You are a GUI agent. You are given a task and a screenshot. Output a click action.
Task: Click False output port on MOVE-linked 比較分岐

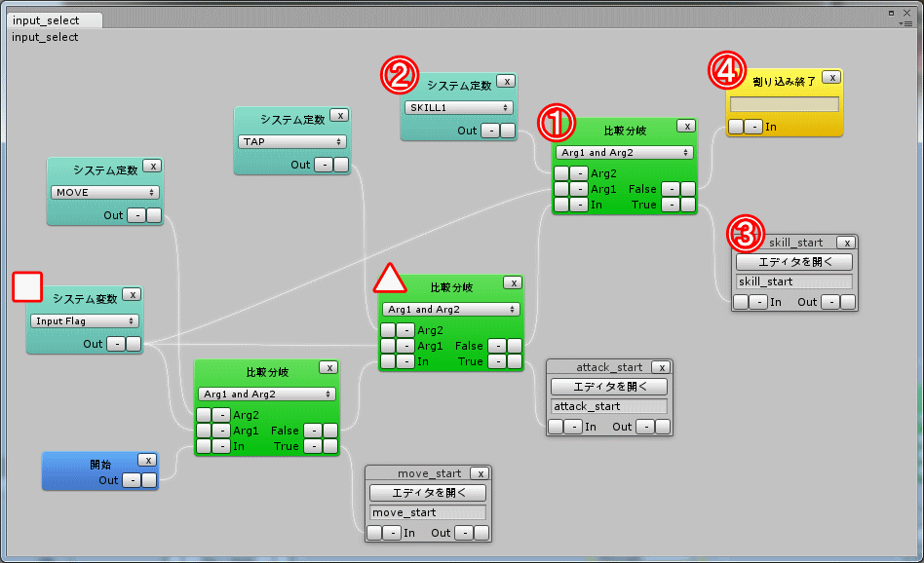330,431
